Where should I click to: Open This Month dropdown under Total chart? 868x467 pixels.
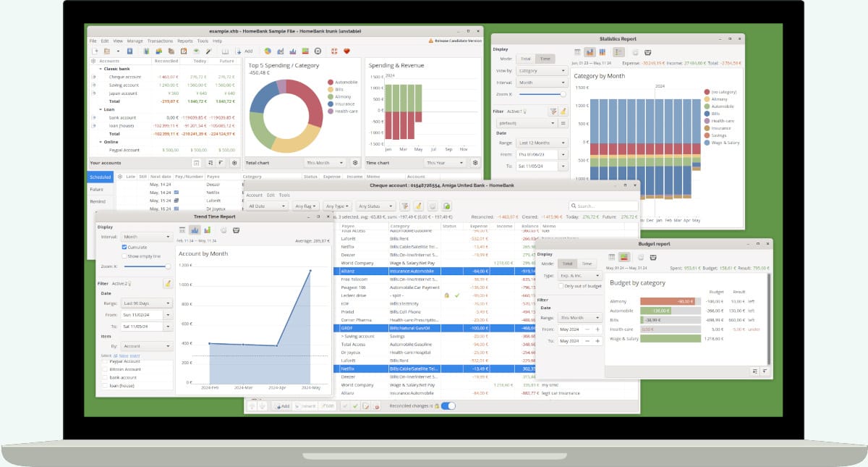325,163
